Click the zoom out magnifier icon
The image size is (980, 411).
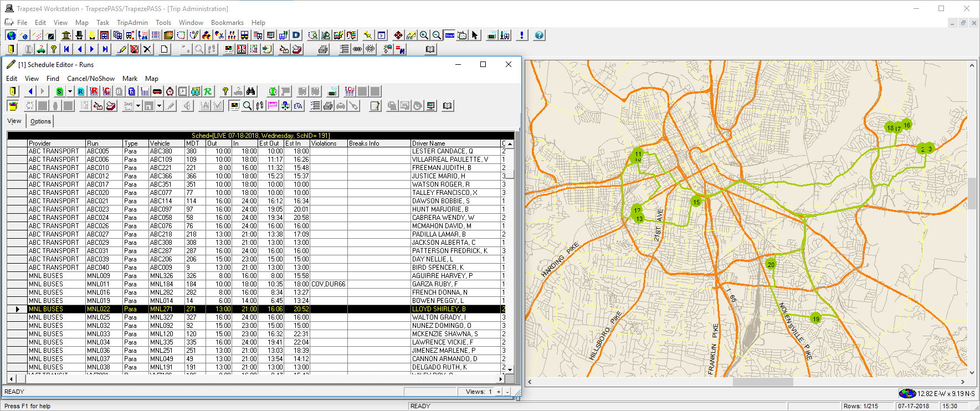436,35
